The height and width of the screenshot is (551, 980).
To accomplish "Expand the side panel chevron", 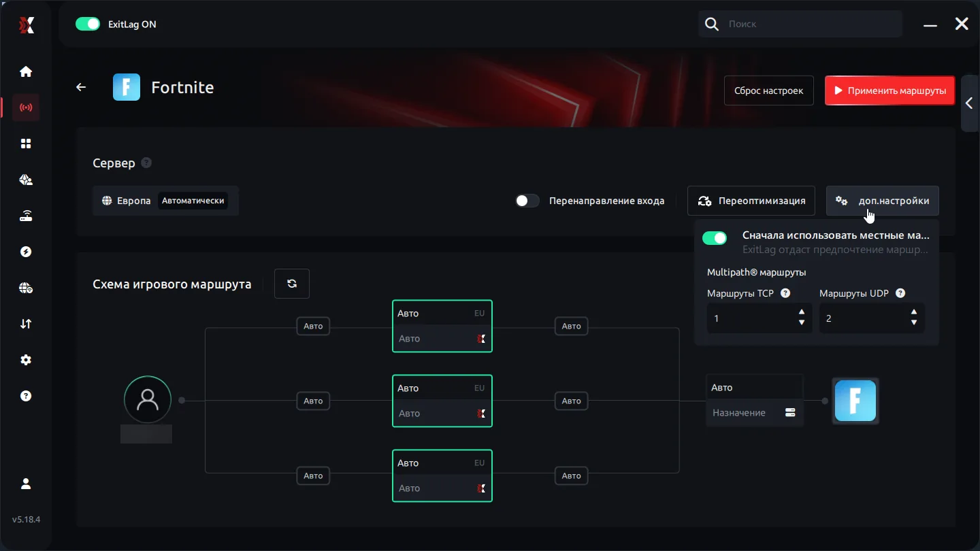I will click(969, 103).
